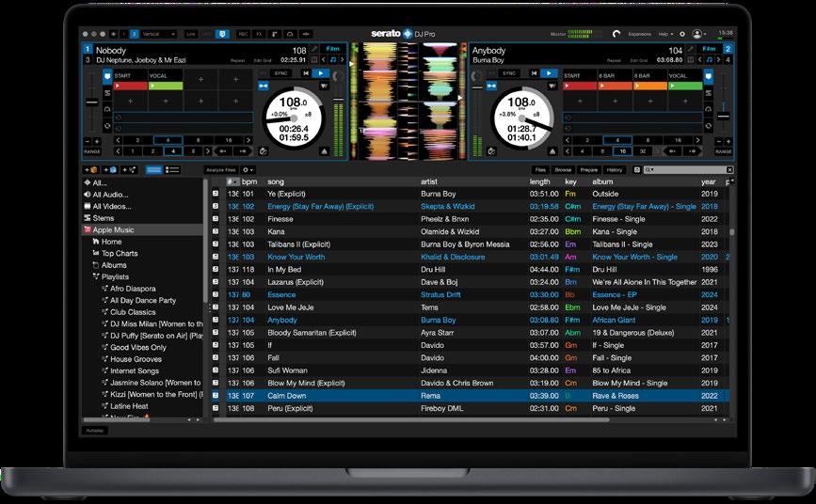Switch to simple list library view
Viewport: 816px width, 504px height.
[154, 169]
